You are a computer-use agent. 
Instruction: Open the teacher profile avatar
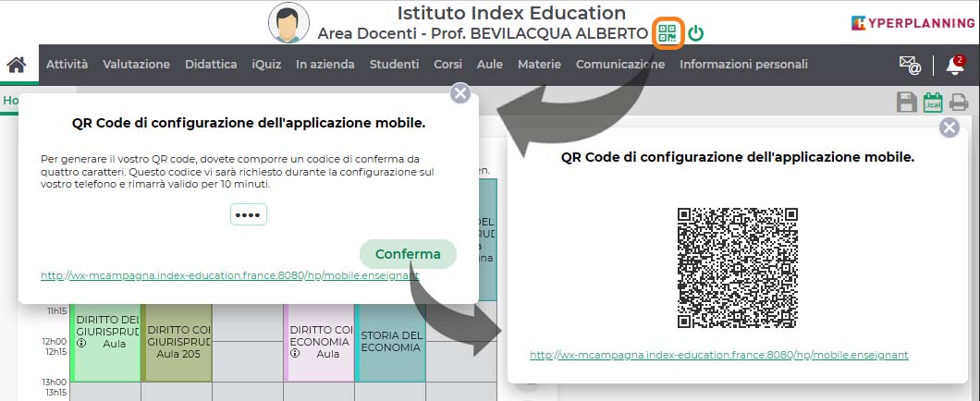coord(288,22)
